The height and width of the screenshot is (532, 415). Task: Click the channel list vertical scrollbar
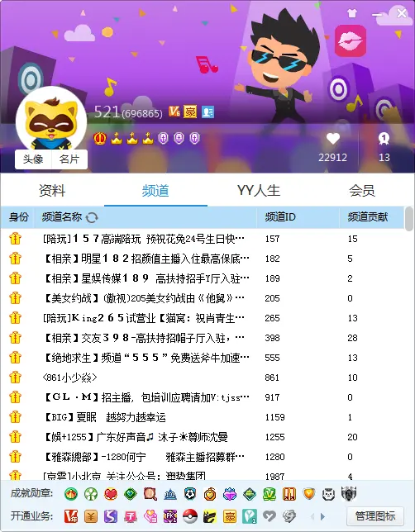[409, 219]
